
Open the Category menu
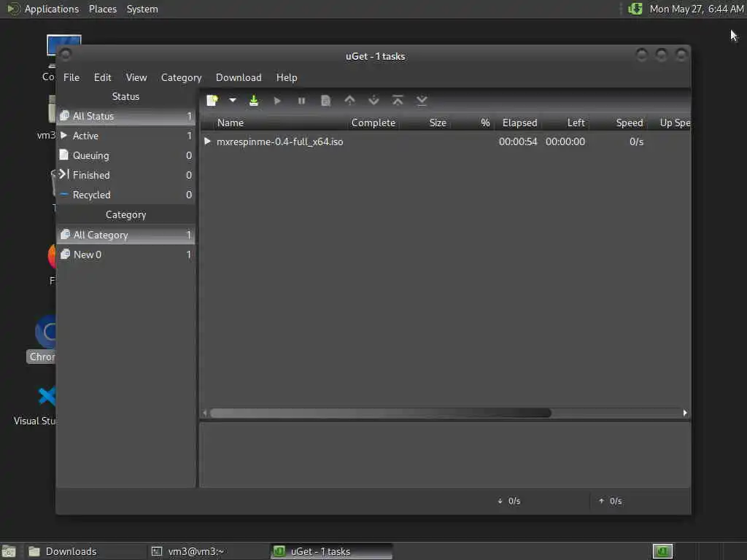[x=181, y=77]
